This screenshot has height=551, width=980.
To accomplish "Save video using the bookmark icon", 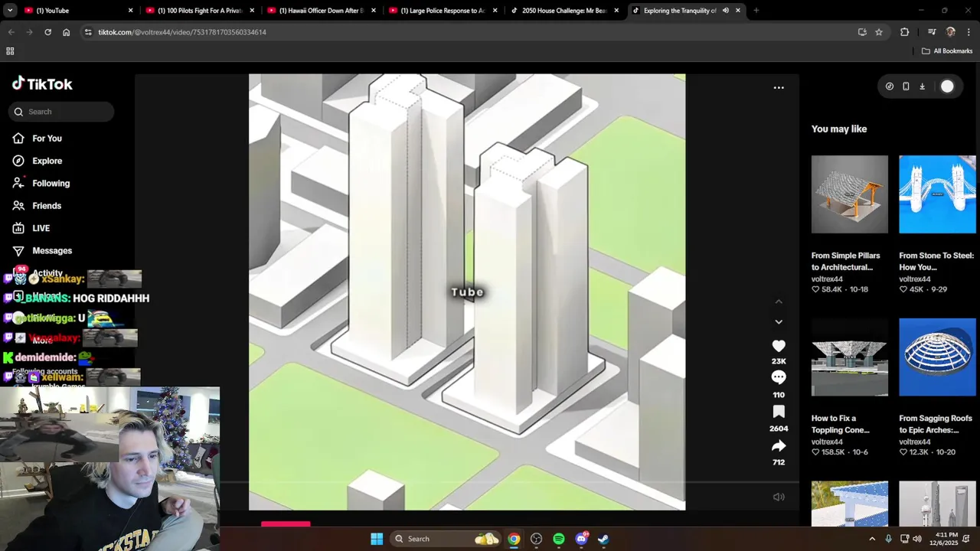I will point(779,412).
